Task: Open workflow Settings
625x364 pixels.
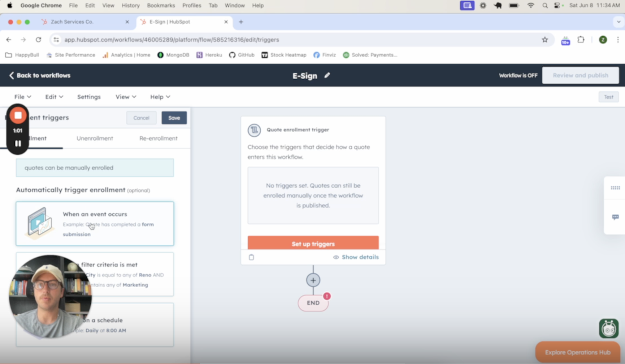Action: click(89, 97)
